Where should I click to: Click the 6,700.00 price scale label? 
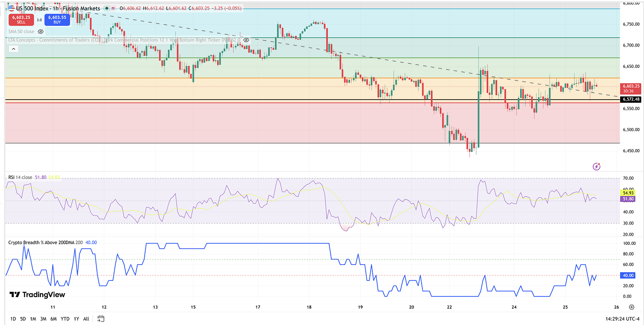tap(631, 45)
